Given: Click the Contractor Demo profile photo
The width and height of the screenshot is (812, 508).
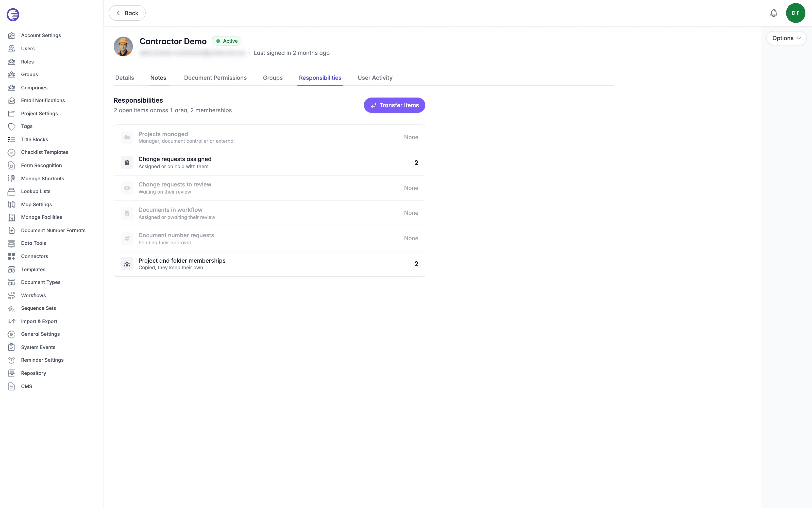Looking at the screenshot, I should [123, 46].
